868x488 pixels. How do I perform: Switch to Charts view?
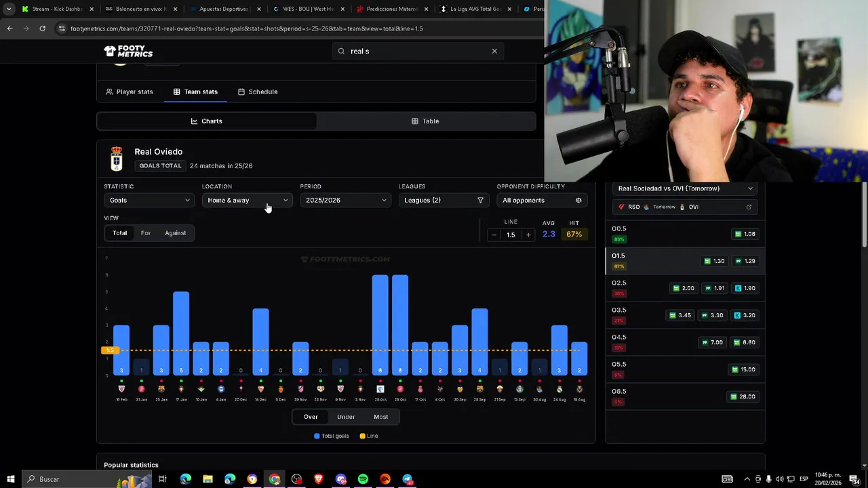pyautogui.click(x=206, y=121)
